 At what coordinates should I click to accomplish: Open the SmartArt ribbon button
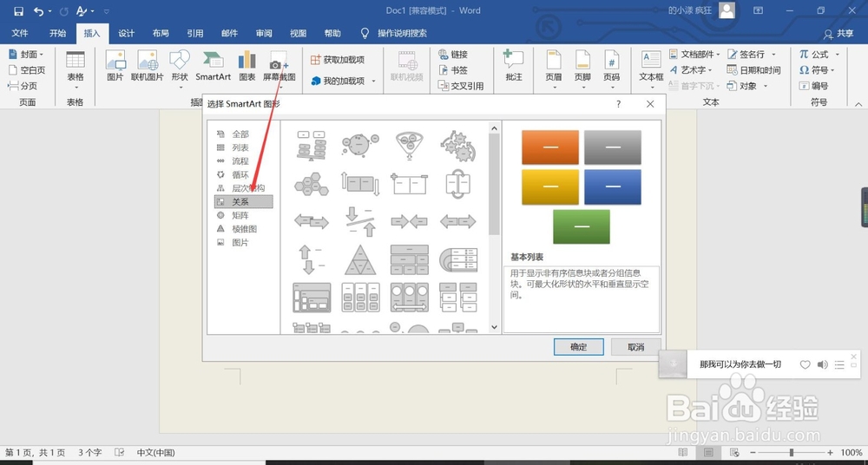tap(214, 67)
